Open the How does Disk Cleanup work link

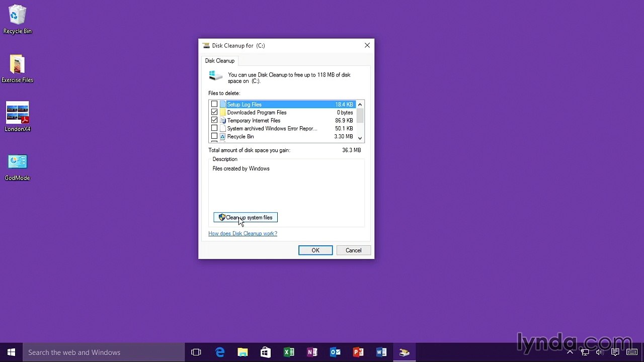[243, 233]
